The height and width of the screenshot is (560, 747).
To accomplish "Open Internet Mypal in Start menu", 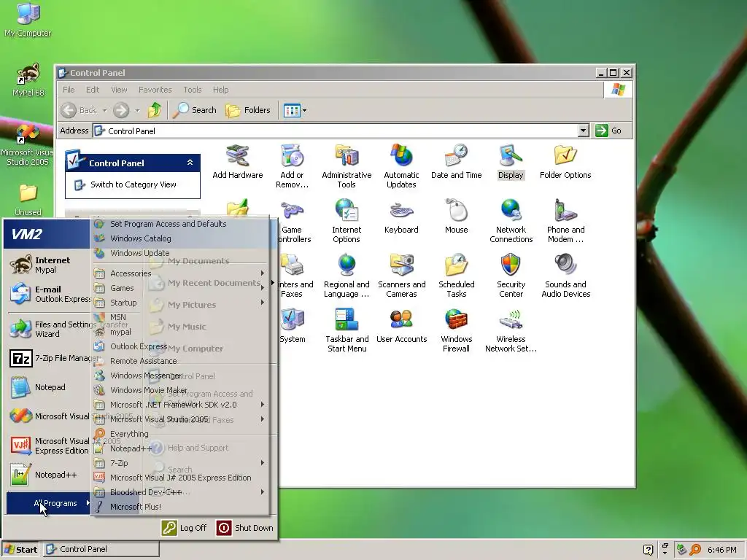I will click(47, 265).
